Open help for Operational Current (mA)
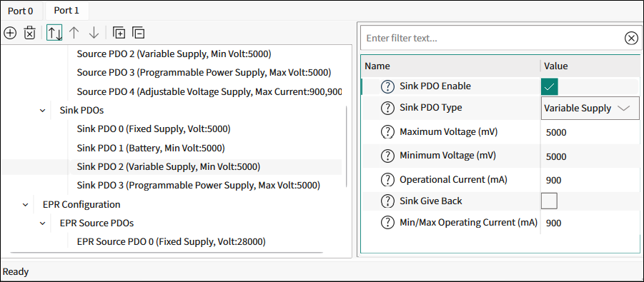 tap(387, 180)
